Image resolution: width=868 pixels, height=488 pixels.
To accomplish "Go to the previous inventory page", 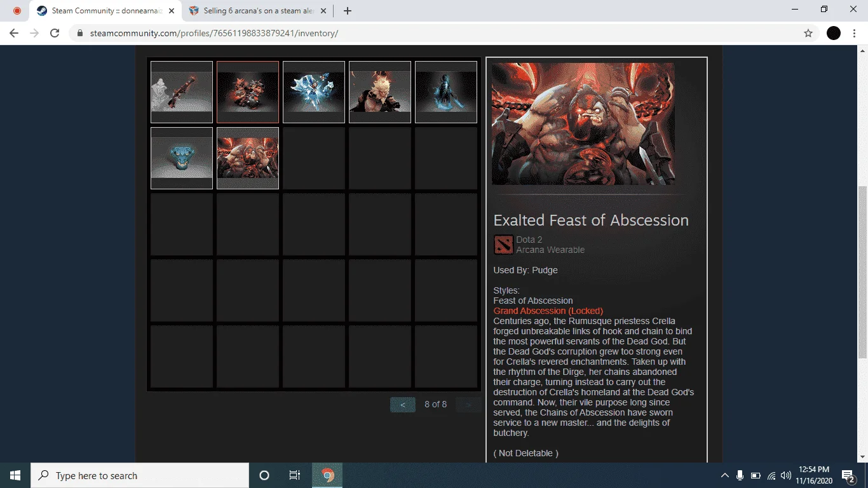I will point(403,405).
